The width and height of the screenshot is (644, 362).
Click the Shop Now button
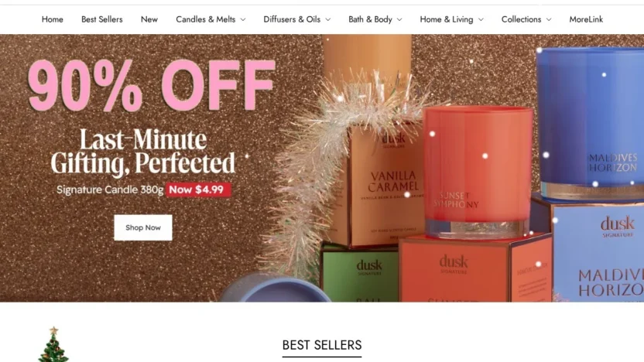[x=143, y=227]
